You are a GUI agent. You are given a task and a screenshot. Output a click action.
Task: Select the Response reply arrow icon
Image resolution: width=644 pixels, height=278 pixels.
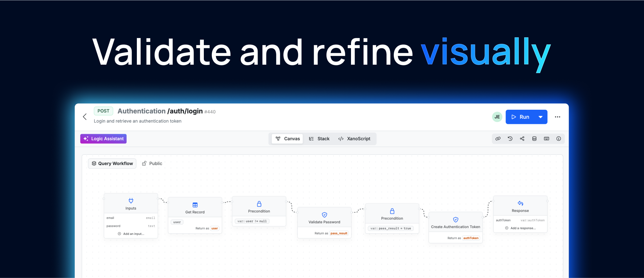click(x=520, y=203)
